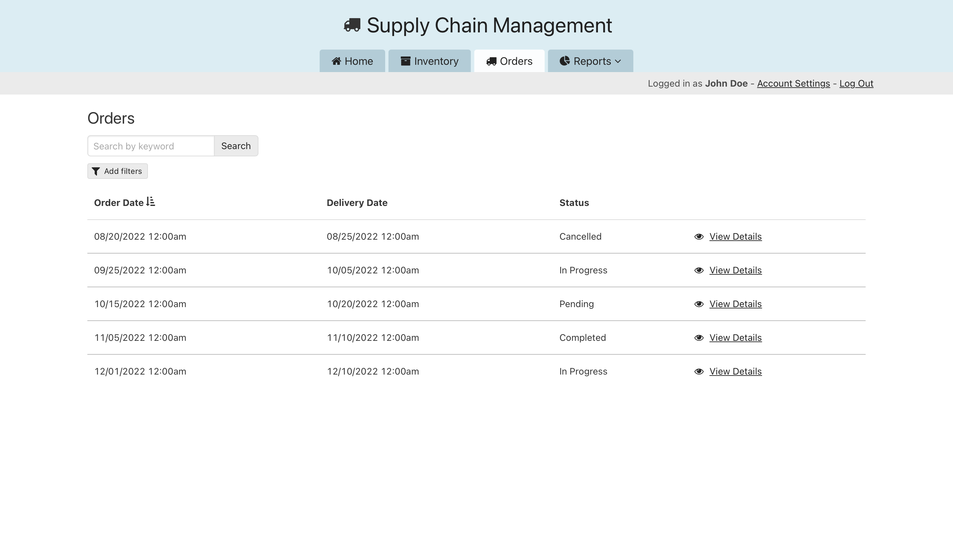The image size is (953, 560).
Task: Sort by the Order Date column header
Action: (x=118, y=203)
